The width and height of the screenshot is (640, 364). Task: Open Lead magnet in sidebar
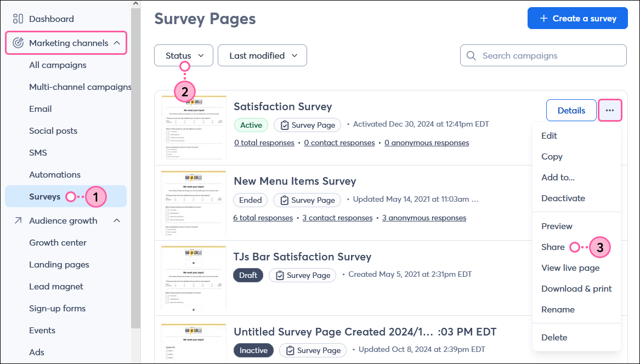tap(56, 287)
